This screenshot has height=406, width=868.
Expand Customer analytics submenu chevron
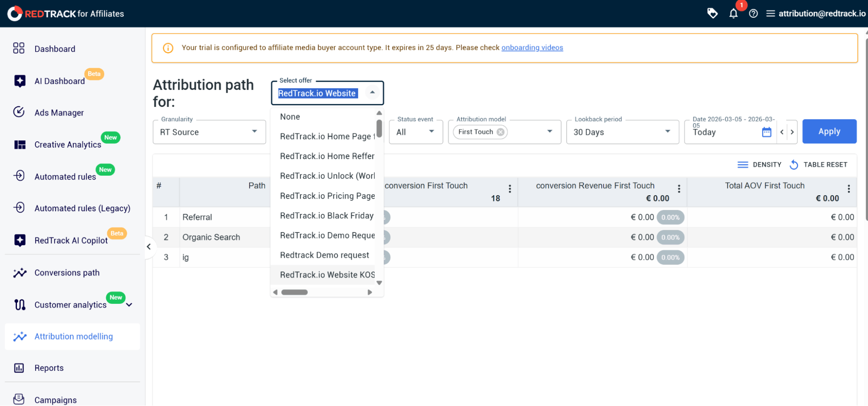[129, 305]
